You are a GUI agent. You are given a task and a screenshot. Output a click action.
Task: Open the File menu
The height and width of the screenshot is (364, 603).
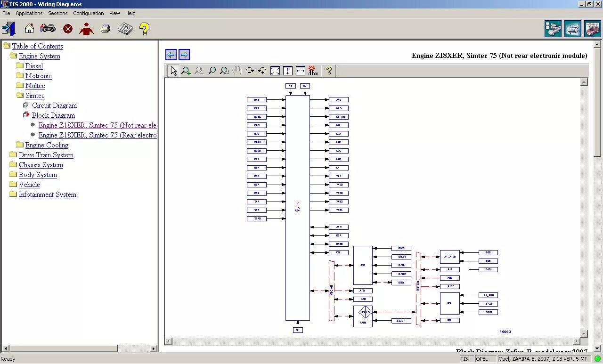pos(6,13)
